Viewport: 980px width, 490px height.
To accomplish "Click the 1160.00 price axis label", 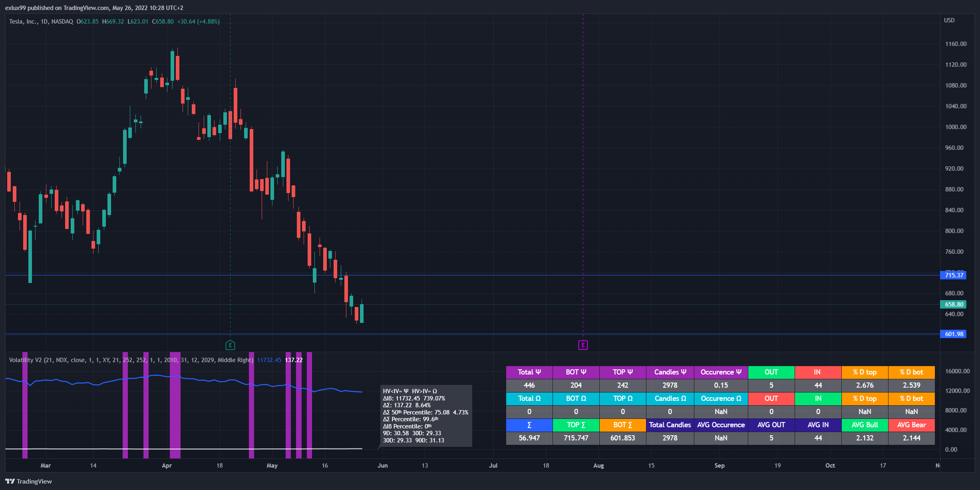I will pyautogui.click(x=956, y=44).
